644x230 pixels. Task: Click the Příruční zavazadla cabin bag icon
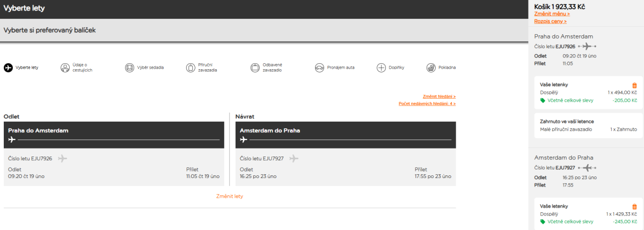point(191,68)
